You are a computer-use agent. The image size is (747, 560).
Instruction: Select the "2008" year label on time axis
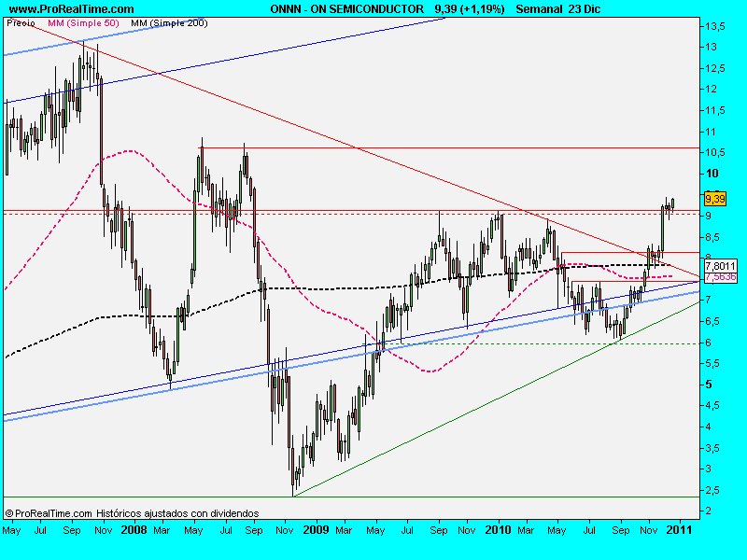click(134, 530)
